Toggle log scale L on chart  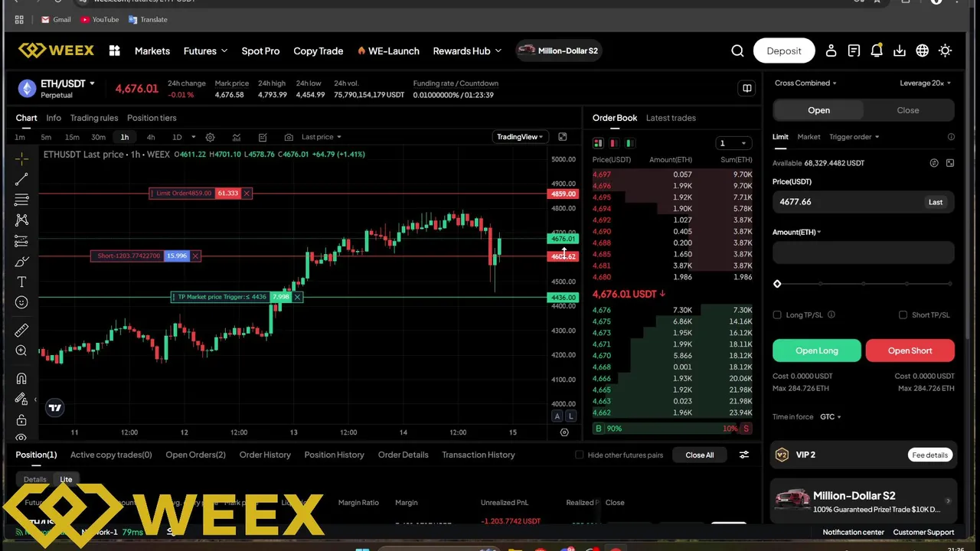click(570, 416)
